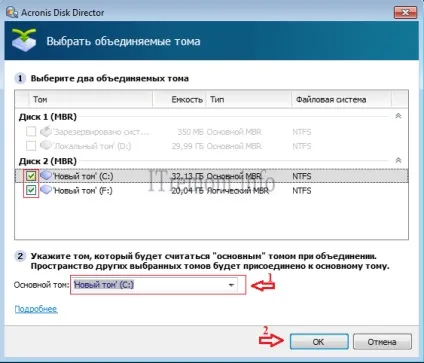
Task: Click the volume icon beside 'Зарезервировано сист…'
Action: [x=46, y=131]
